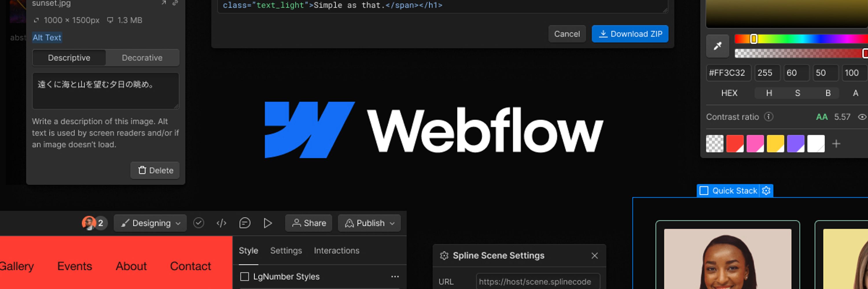Select the pink color swatch

(x=755, y=144)
